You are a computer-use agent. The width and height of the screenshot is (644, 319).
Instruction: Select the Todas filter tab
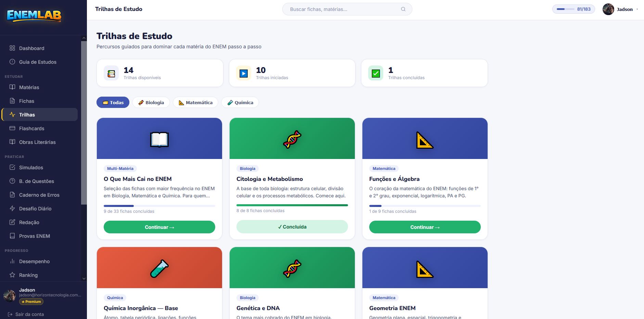coord(113,102)
